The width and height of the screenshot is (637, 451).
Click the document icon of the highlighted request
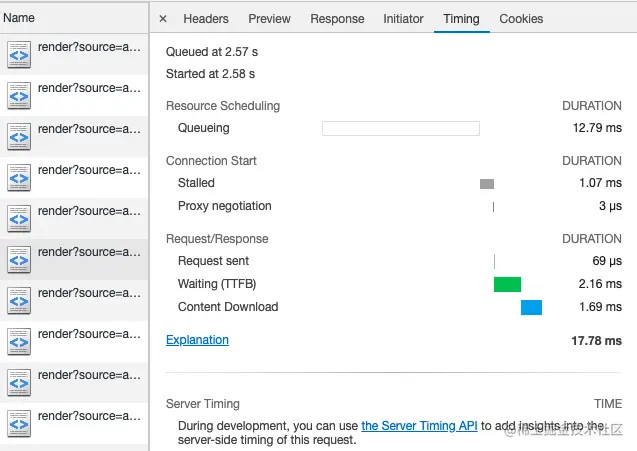(x=19, y=260)
